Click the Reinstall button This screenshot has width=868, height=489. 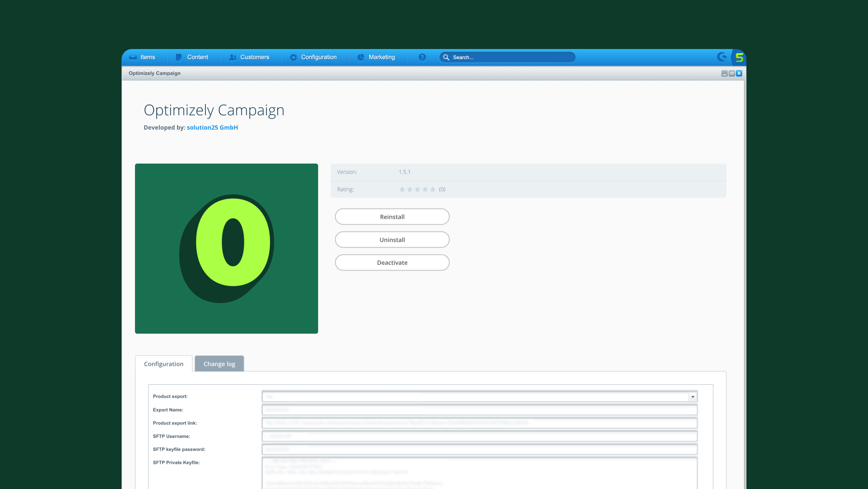coord(392,217)
